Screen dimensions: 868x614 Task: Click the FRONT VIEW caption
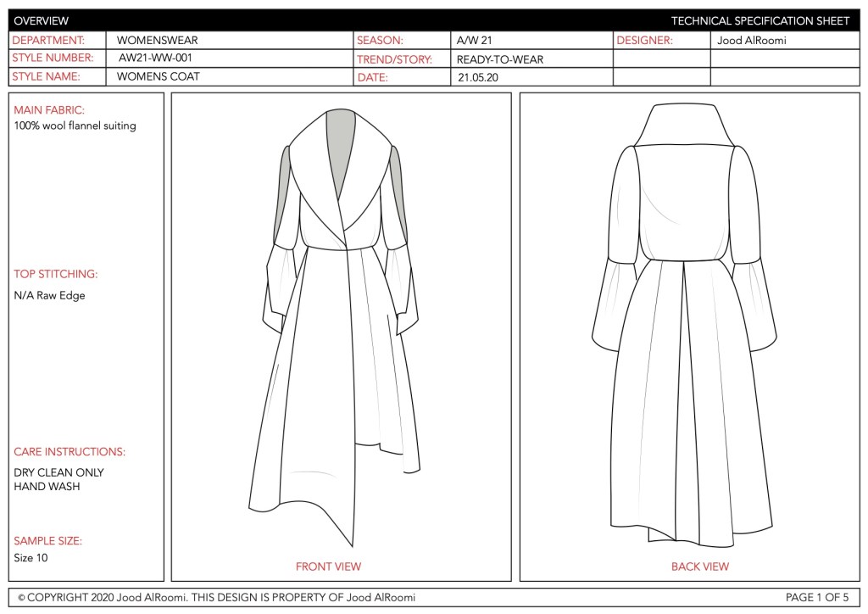point(328,567)
